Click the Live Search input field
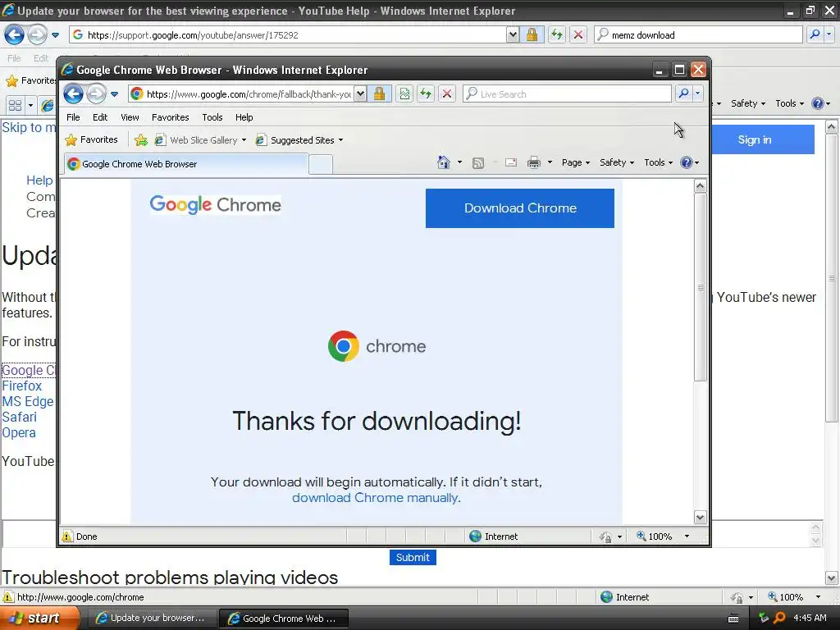Image resolution: width=840 pixels, height=630 pixels. (567, 94)
